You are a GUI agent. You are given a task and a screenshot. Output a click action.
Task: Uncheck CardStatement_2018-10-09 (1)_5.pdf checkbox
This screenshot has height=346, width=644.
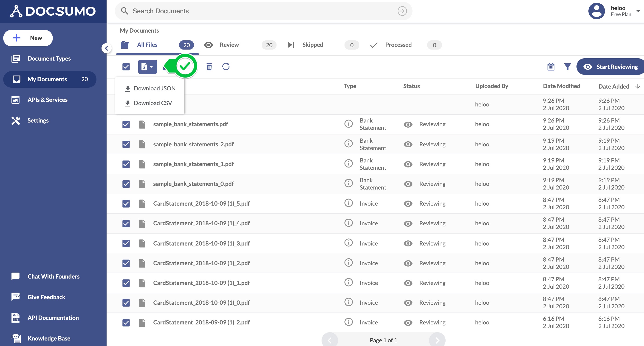coord(126,204)
